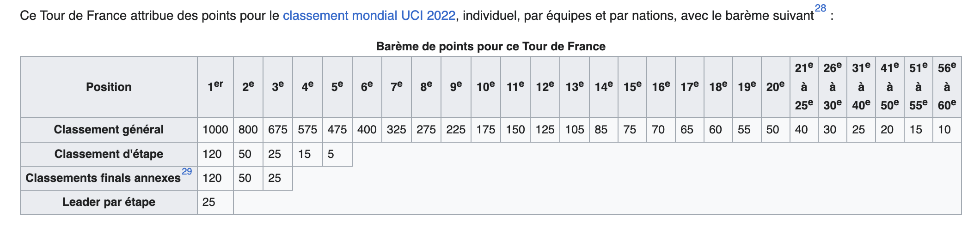Click the Position header cell
Screen dimensions: 980x229
point(109,87)
